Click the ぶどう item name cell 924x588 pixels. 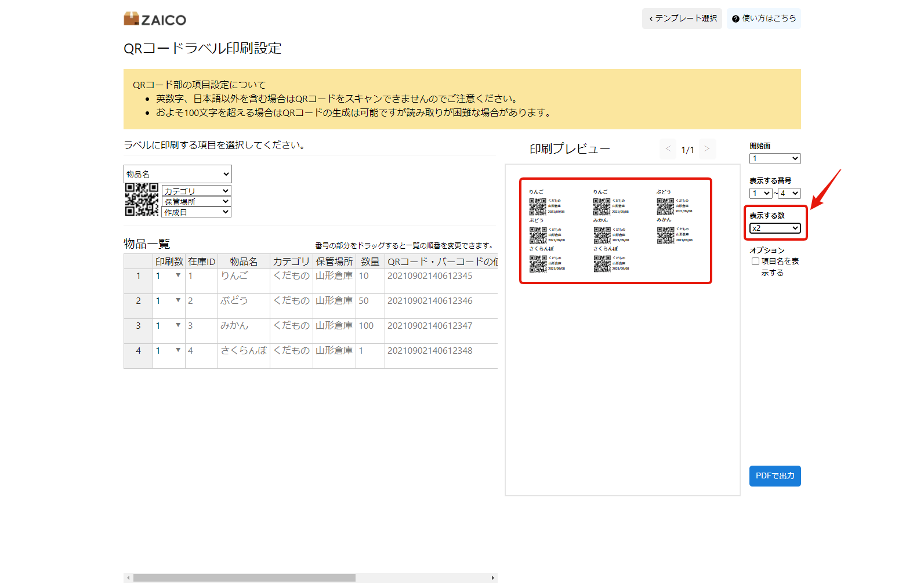pos(244,306)
